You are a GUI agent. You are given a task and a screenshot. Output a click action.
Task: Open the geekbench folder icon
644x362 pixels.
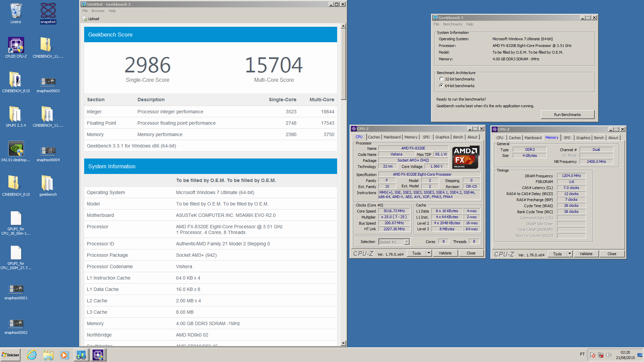point(48,186)
